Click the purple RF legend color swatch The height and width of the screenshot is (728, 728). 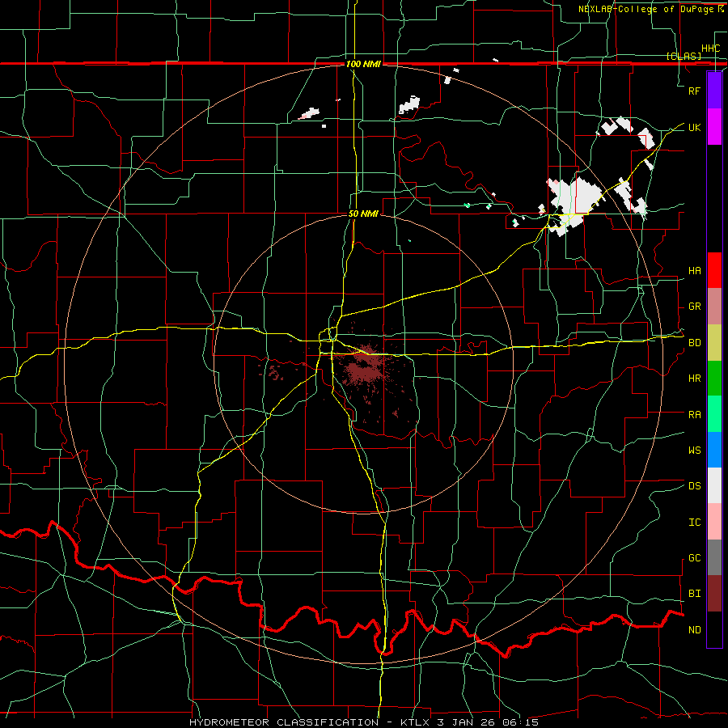[714, 91]
